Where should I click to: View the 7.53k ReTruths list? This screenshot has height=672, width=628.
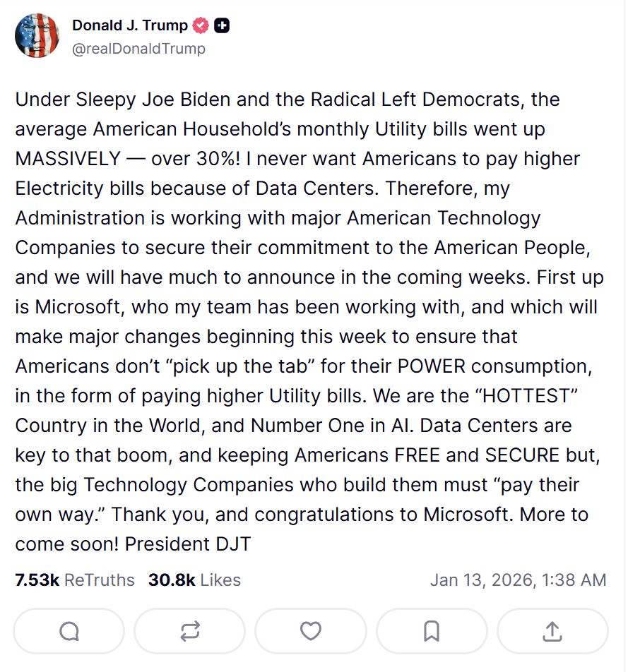point(75,580)
